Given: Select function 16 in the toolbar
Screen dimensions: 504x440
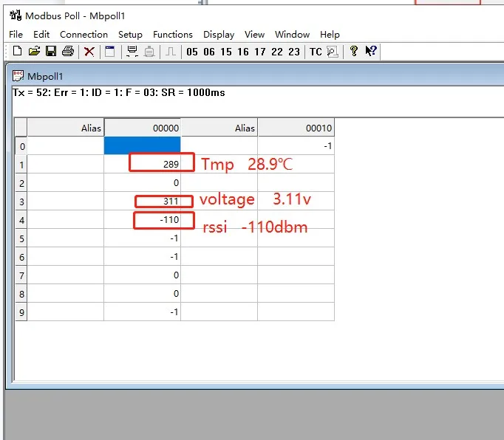Looking at the screenshot, I should point(243,52).
